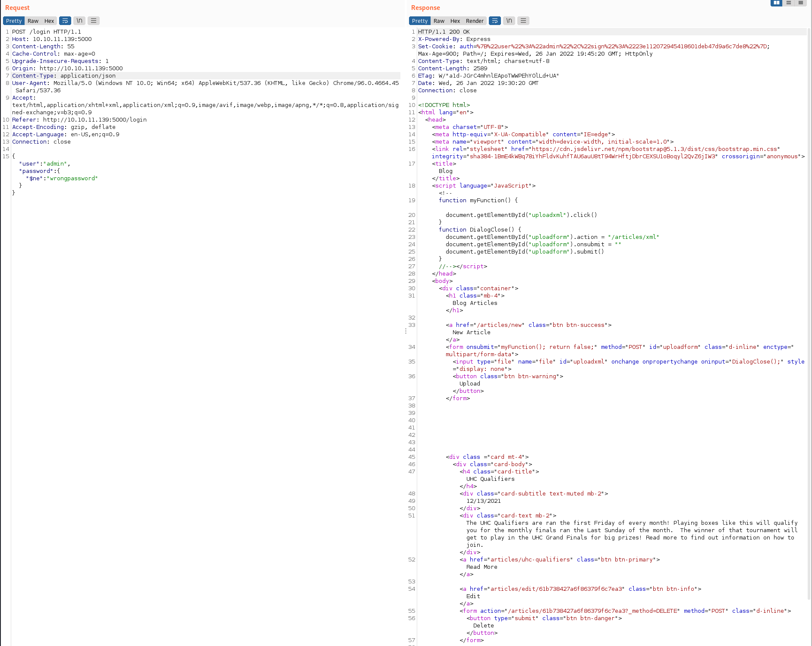
Task: Switch Response view to Raw tab
Action: [439, 21]
